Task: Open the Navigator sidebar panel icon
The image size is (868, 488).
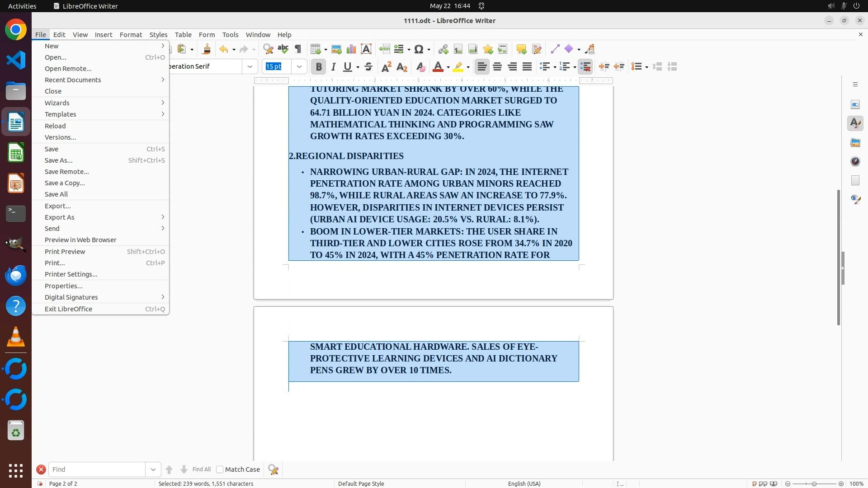Action: coord(855,161)
